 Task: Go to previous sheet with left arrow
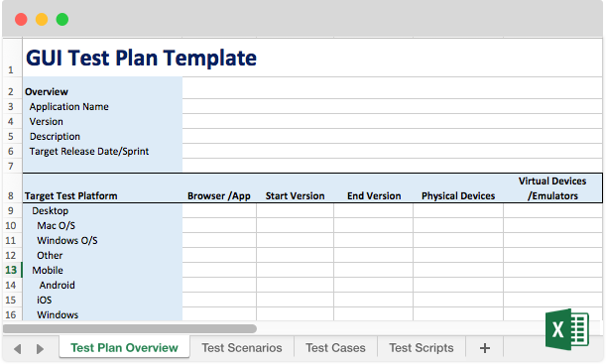pyautogui.click(x=17, y=349)
